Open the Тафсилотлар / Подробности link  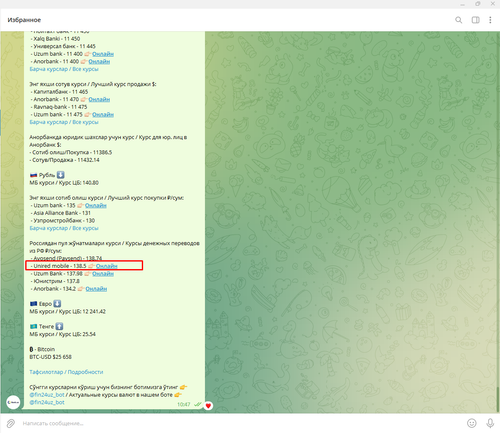coord(66,372)
